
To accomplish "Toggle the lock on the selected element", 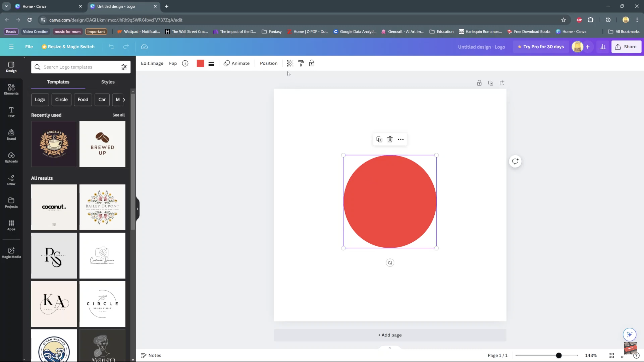I will (x=311, y=63).
